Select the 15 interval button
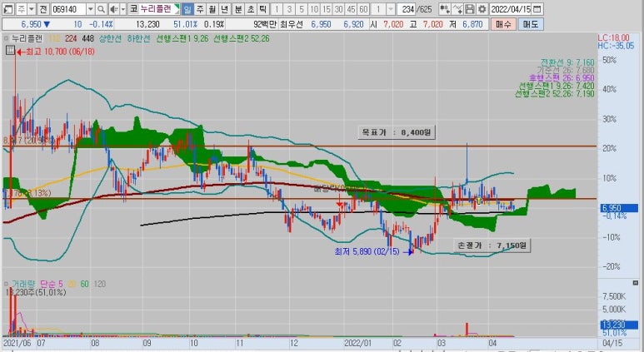Image resolution: width=644 pixels, height=352 pixels. click(x=327, y=8)
